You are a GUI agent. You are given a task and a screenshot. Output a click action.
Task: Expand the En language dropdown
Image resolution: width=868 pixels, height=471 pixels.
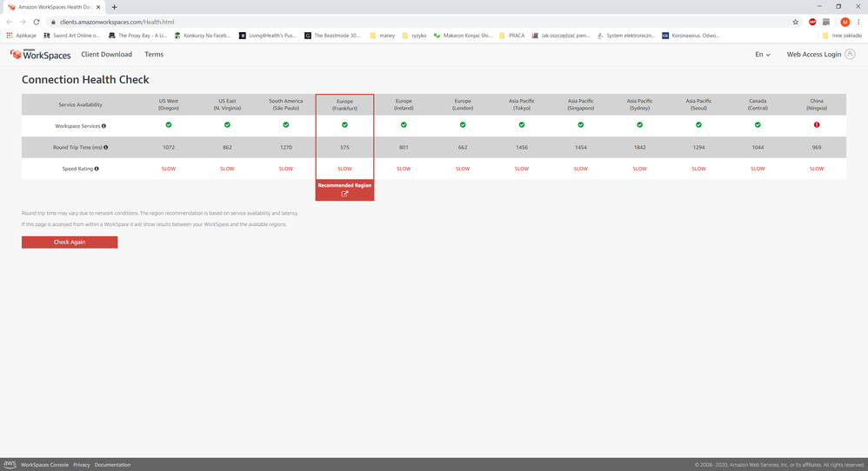762,54
